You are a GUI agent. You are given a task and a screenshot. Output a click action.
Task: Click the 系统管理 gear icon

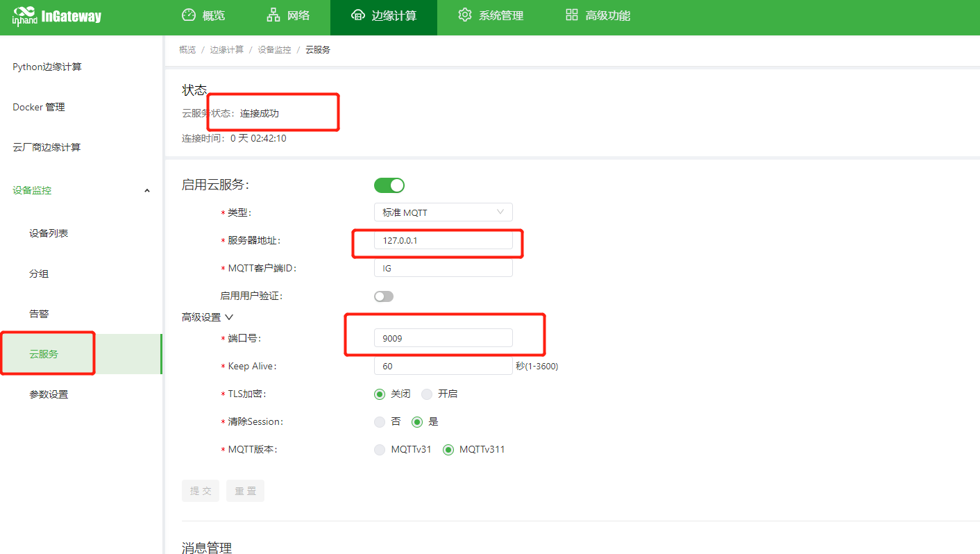[465, 15]
